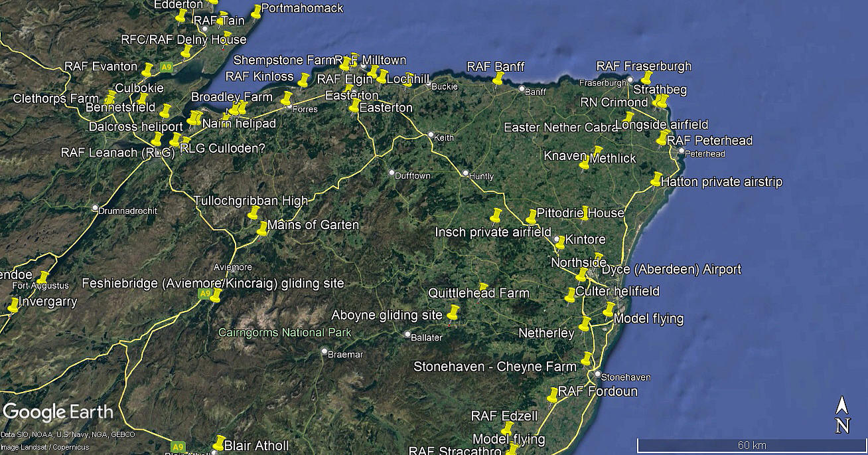Click the "Dalcross heliport" label
The height and width of the screenshot is (455, 868).
[135, 127]
